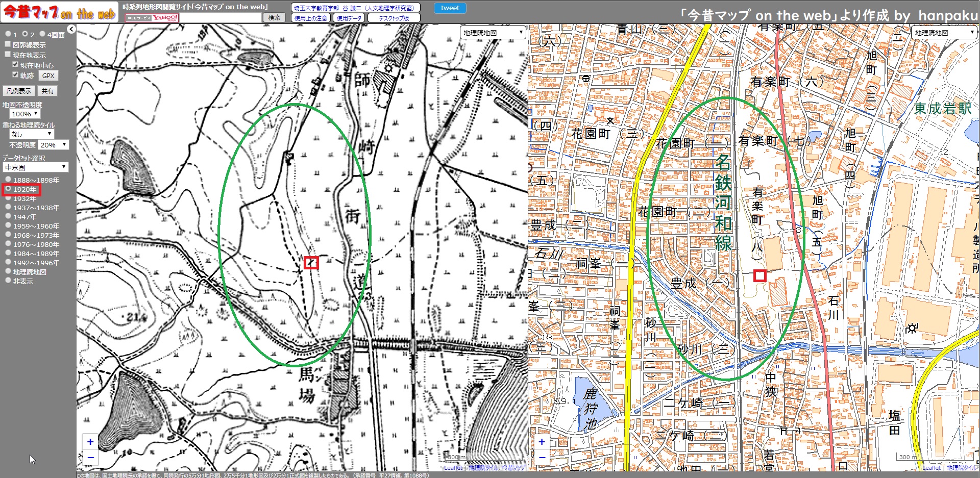Click the 共有 share button
980x478 pixels.
pos(47,91)
